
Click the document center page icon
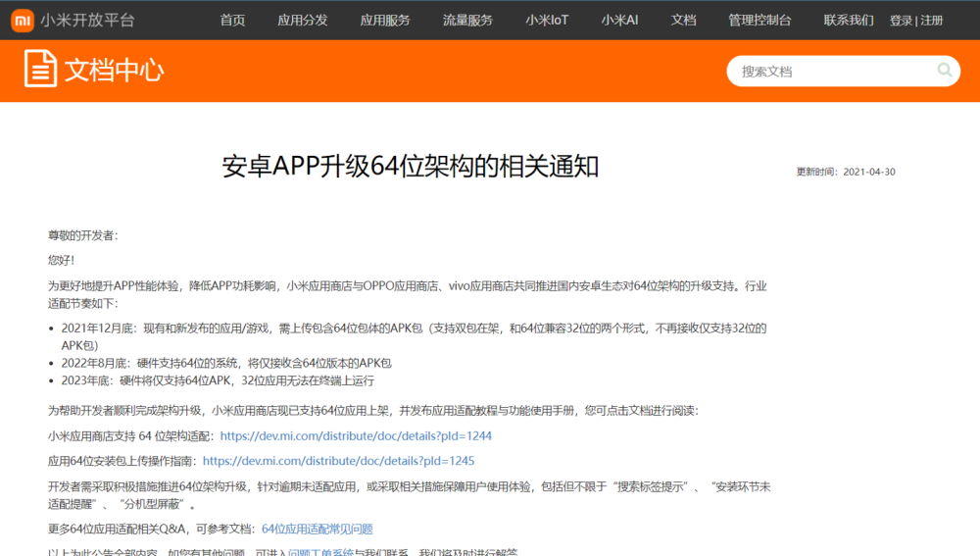coord(40,69)
